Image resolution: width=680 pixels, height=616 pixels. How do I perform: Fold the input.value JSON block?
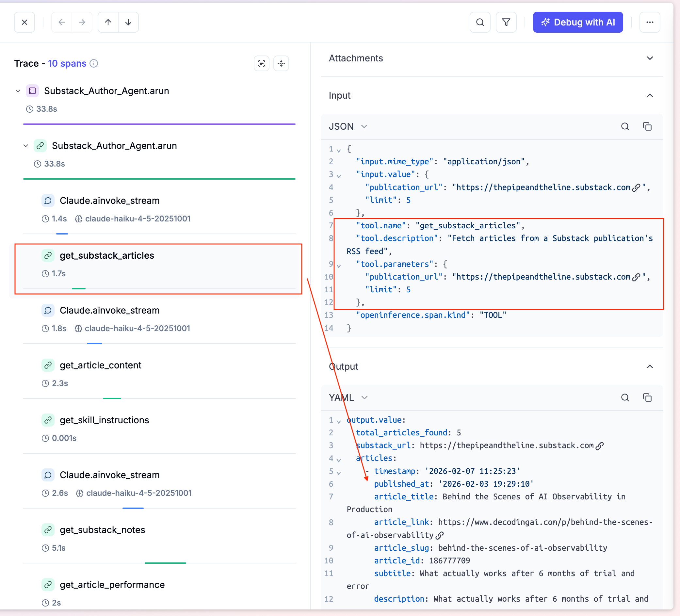[339, 175]
